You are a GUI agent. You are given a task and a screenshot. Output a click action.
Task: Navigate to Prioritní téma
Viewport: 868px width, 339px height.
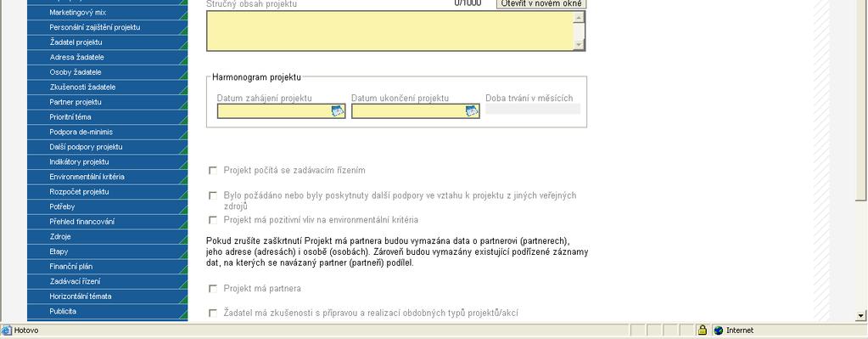tap(108, 117)
